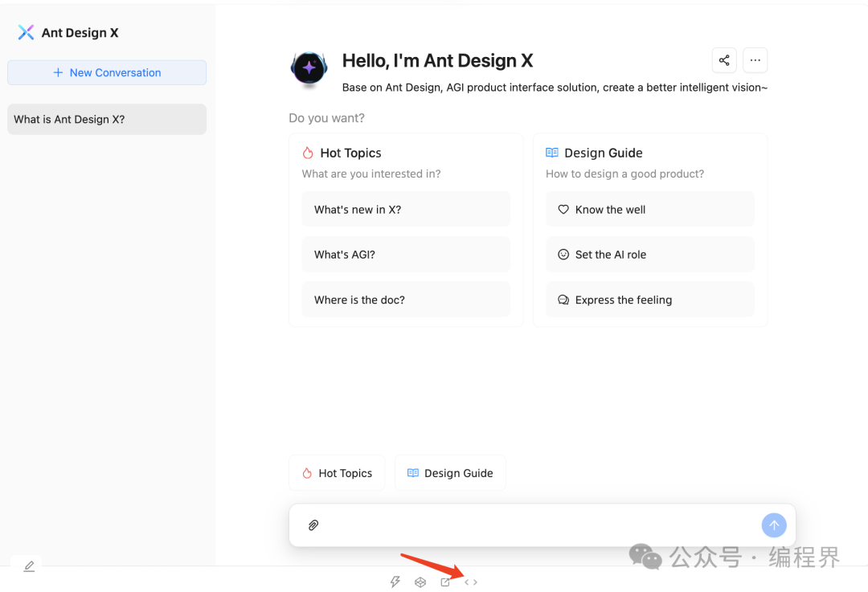Click "How to design a good product?" text
Image resolution: width=868 pixels, height=592 pixels.
click(x=625, y=174)
